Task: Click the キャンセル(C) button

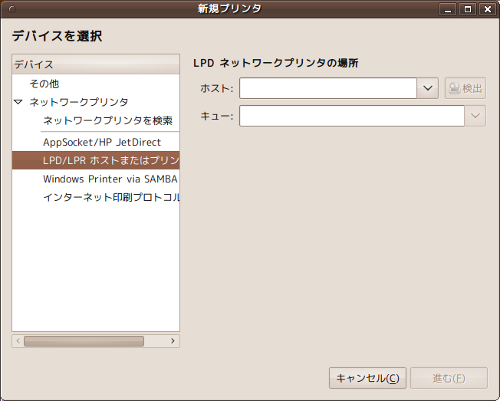Action: point(368,378)
